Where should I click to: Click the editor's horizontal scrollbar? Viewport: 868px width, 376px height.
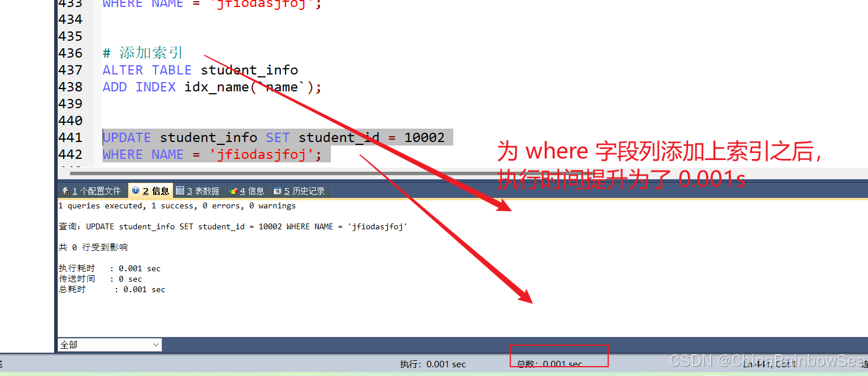pyautogui.click(x=280, y=172)
